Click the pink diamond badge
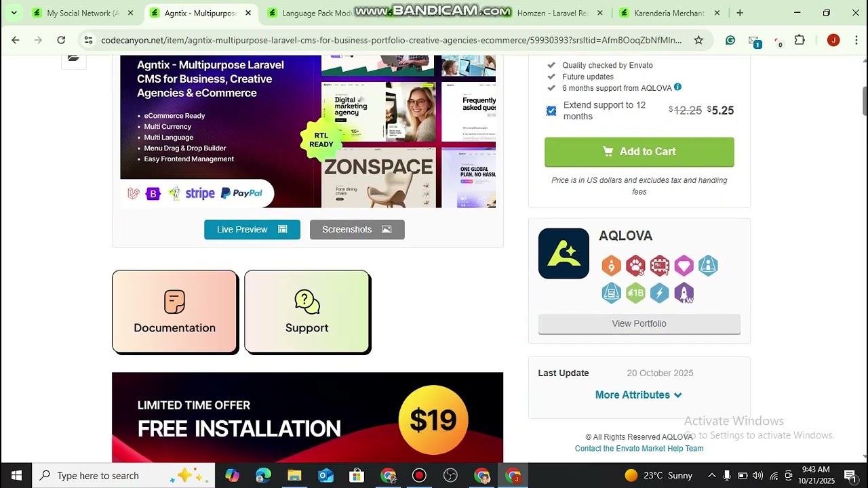Screen dimensions: 868x488 click(684, 266)
